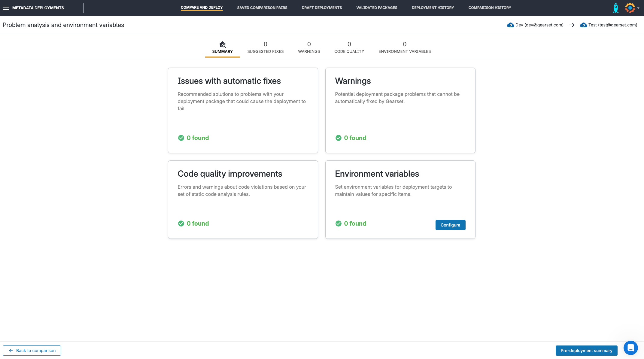Viewport: 644px width, 359px height.
Task: Open the hamburger navigation menu
Action: [6, 8]
